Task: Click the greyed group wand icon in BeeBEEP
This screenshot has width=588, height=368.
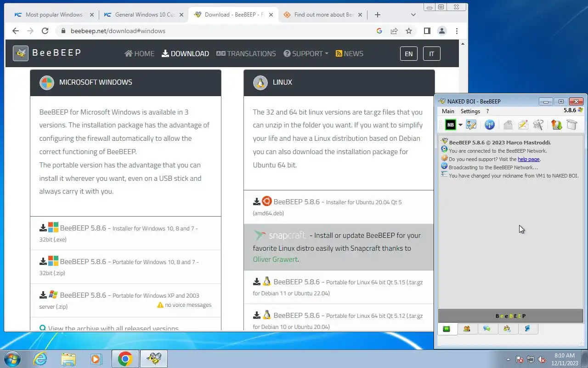Action: point(538,125)
